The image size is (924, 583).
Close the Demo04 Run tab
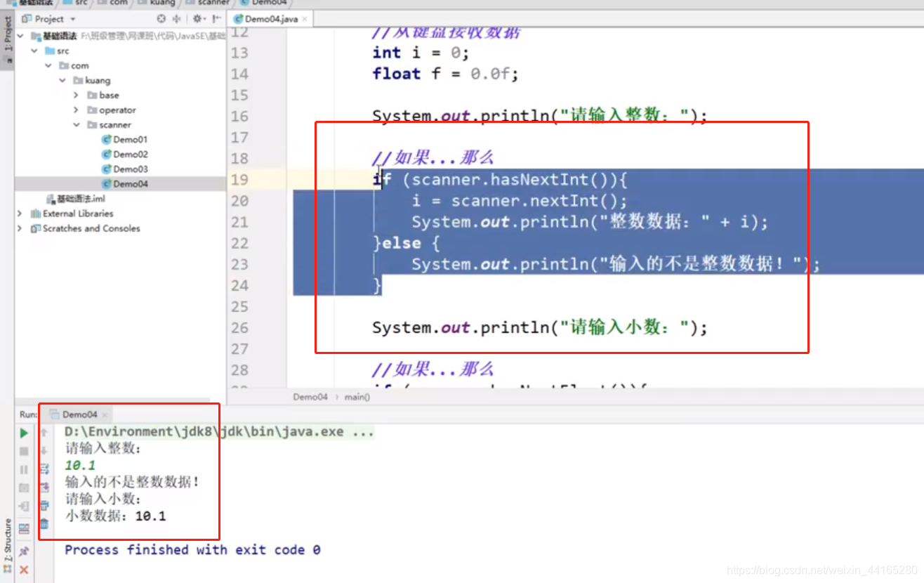[x=105, y=415]
